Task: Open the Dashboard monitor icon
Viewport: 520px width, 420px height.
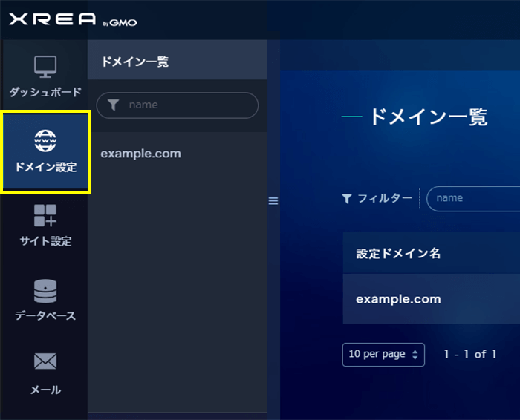Action: (x=45, y=68)
